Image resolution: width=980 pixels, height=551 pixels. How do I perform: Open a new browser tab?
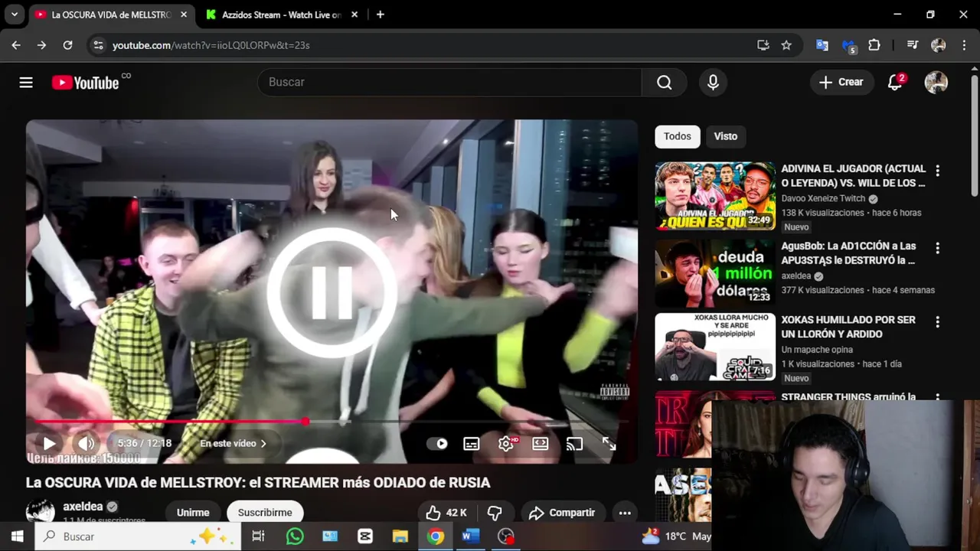[x=380, y=15]
